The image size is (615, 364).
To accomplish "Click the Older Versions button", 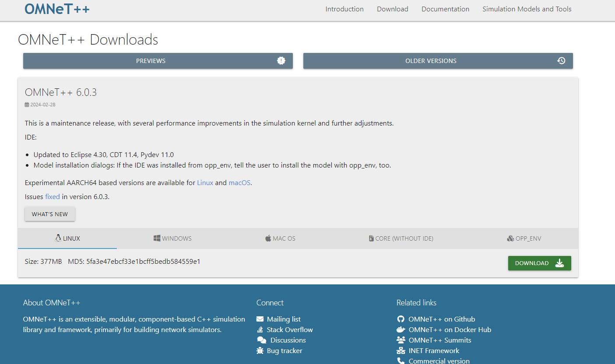I will pyautogui.click(x=438, y=61).
